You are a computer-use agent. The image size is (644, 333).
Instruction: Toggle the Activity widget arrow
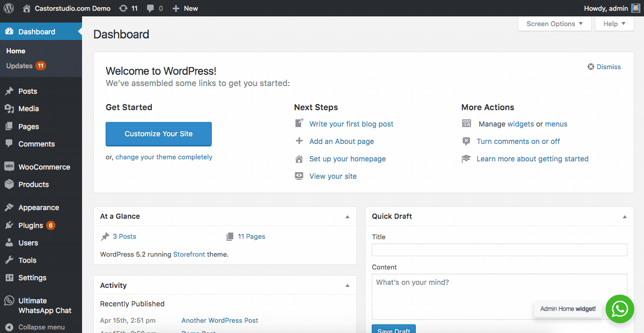pyautogui.click(x=347, y=285)
